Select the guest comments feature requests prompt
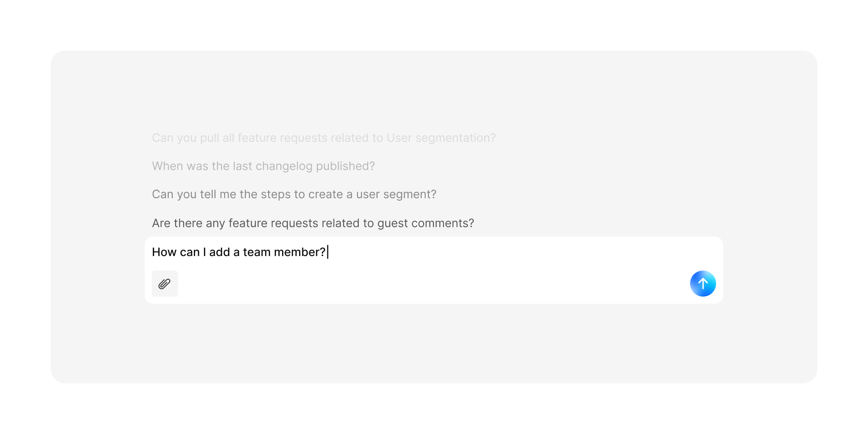868x434 pixels. click(x=312, y=223)
